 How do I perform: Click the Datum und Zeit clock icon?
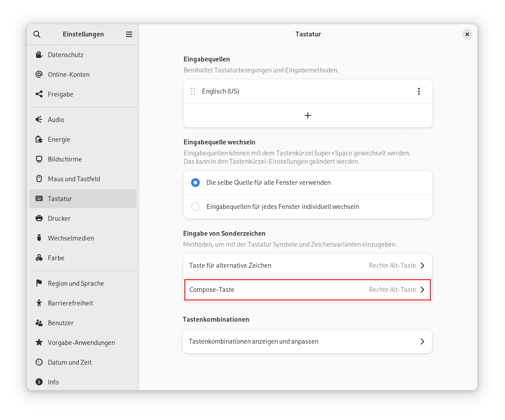tap(39, 362)
